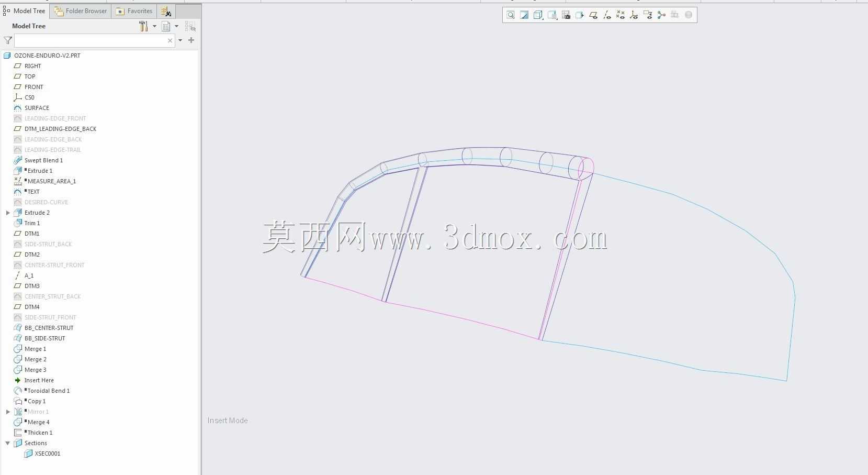Image resolution: width=868 pixels, height=475 pixels.
Task: Select the Display Style cube icon
Action: 538,15
